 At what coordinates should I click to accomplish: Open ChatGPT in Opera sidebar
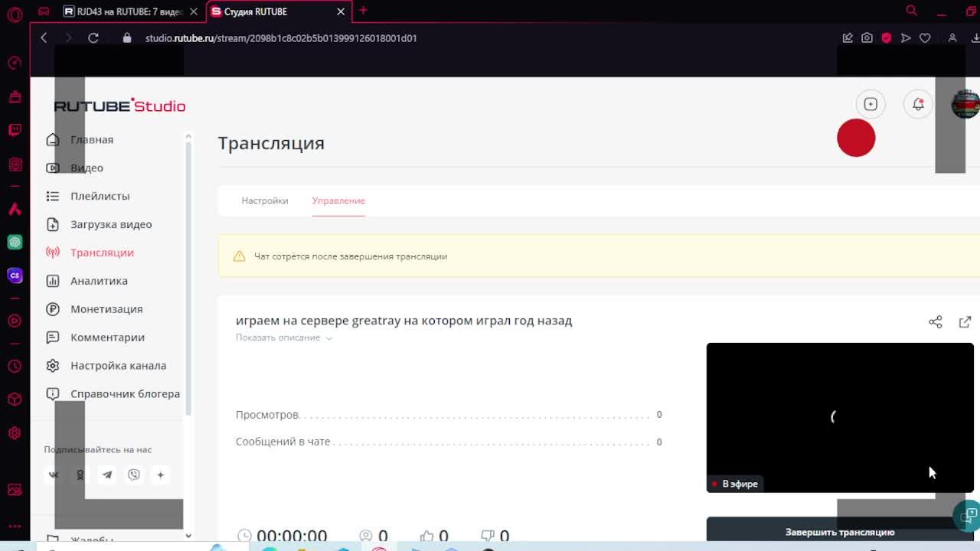(x=15, y=242)
